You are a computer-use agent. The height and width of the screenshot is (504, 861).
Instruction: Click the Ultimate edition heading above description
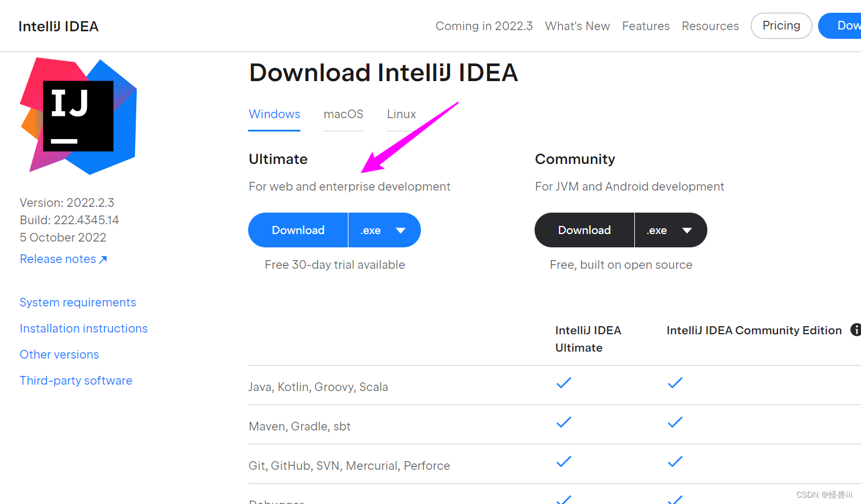pyautogui.click(x=278, y=159)
